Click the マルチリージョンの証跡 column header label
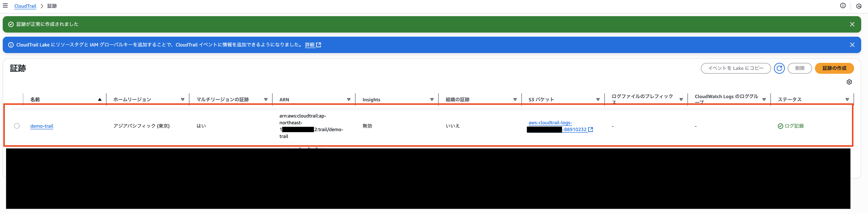Viewport: 868px width, 214px height. pyautogui.click(x=223, y=99)
